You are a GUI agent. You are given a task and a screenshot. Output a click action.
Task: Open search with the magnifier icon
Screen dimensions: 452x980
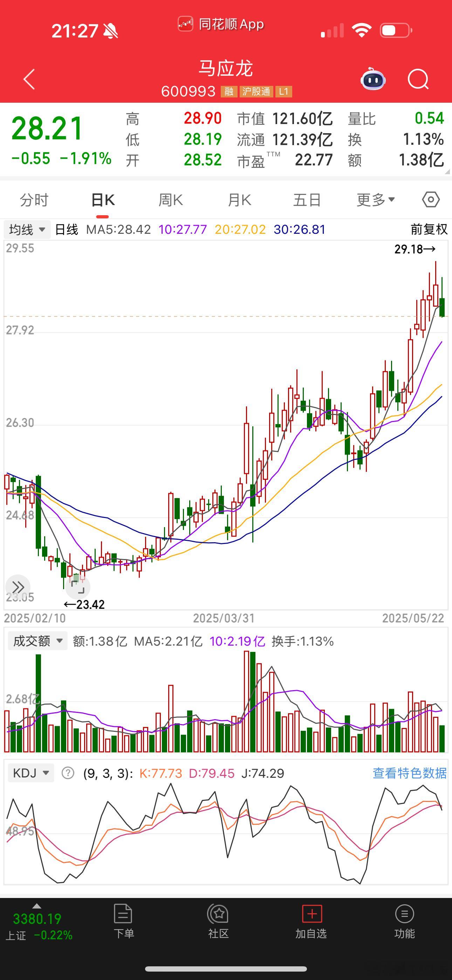pyautogui.click(x=418, y=79)
